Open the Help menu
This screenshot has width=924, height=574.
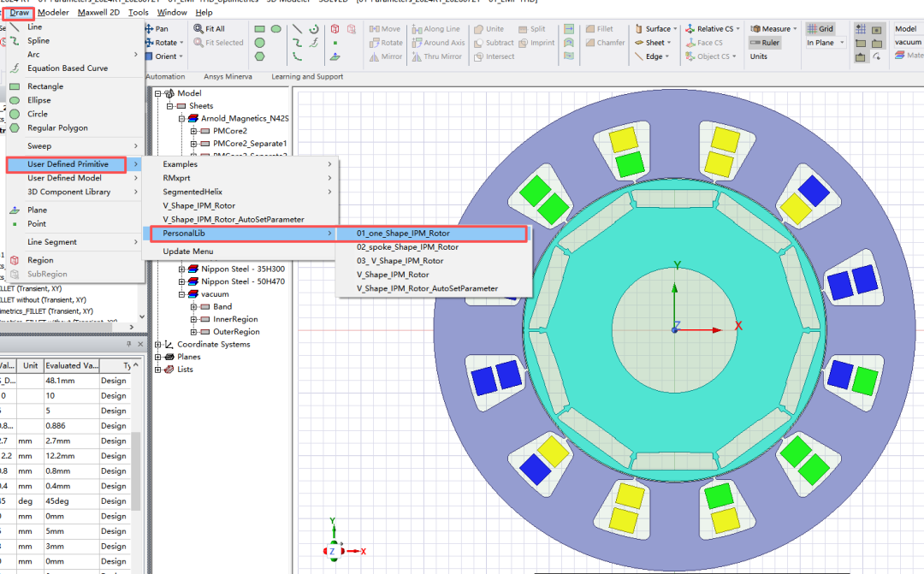click(204, 12)
